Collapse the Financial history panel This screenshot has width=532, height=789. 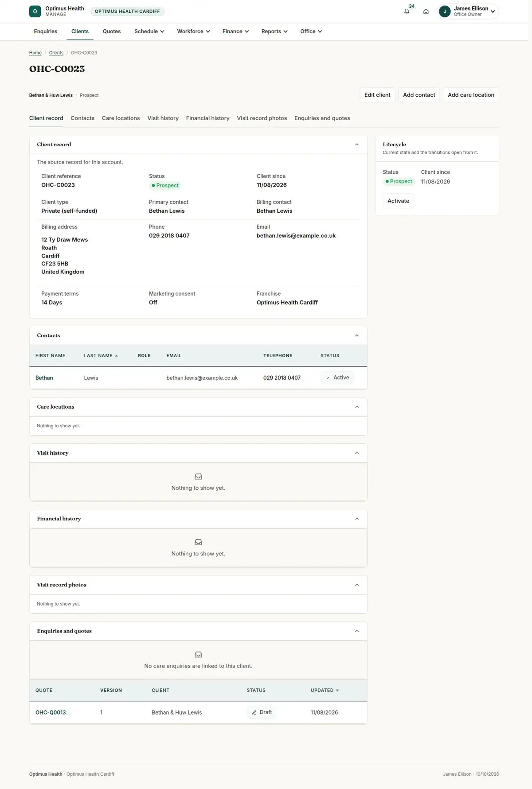tap(357, 519)
